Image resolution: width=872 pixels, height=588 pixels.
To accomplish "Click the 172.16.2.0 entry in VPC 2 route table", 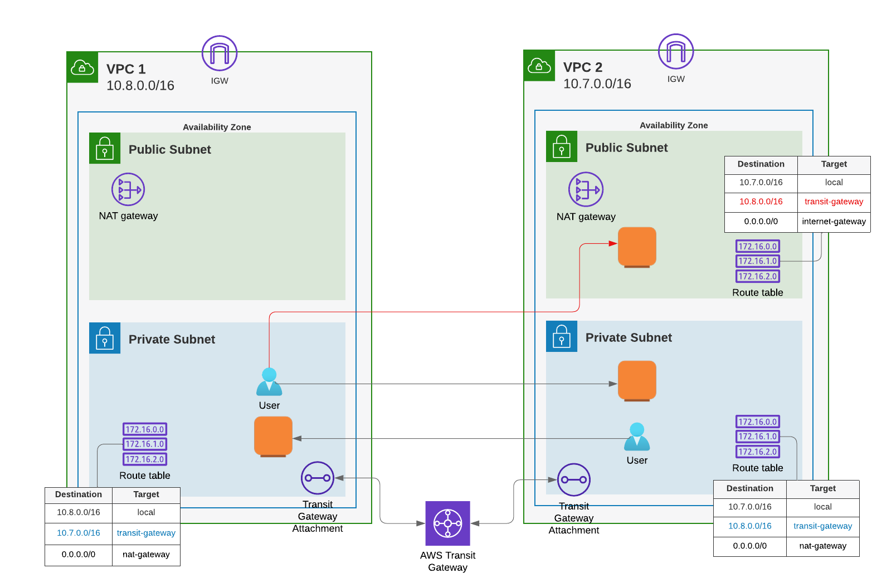I will click(757, 452).
